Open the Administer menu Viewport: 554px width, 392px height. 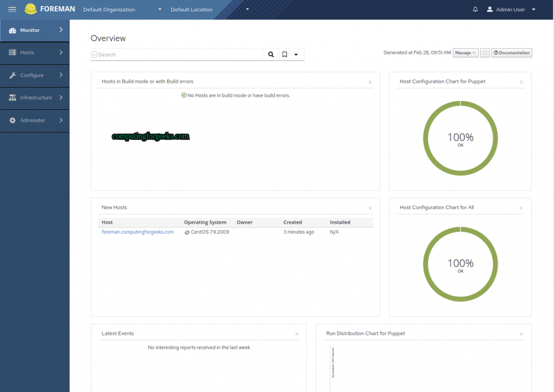[32, 121]
